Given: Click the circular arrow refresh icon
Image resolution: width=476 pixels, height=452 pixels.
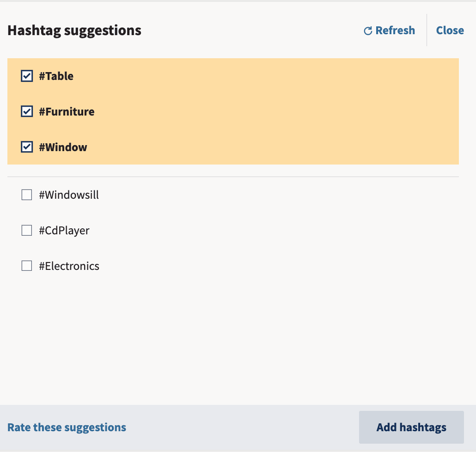Looking at the screenshot, I should [x=368, y=31].
